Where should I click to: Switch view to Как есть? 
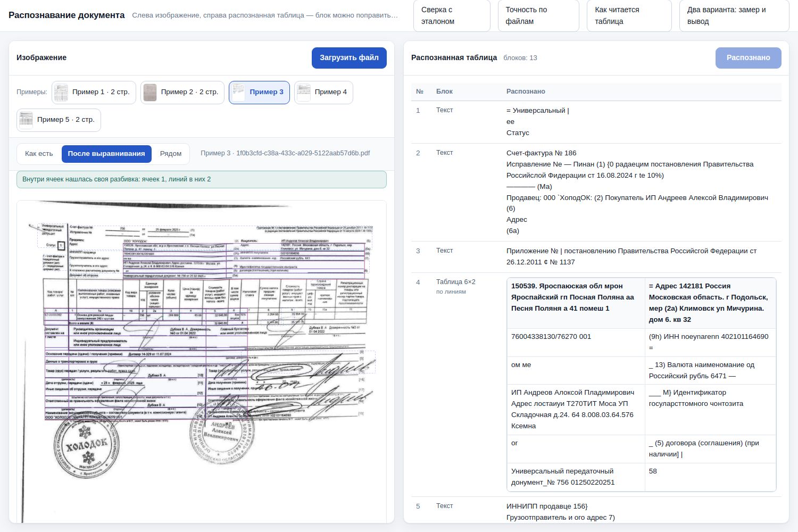pos(39,154)
